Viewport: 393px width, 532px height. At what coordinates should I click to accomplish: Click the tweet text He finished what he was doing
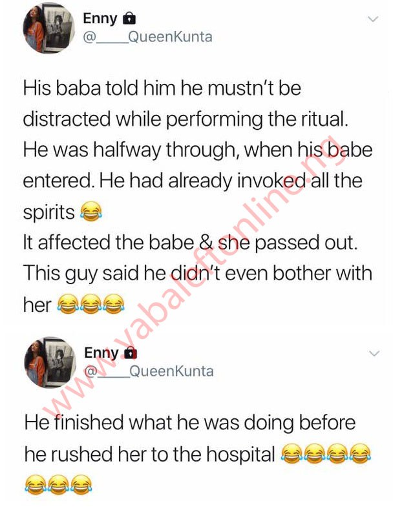pos(198,454)
